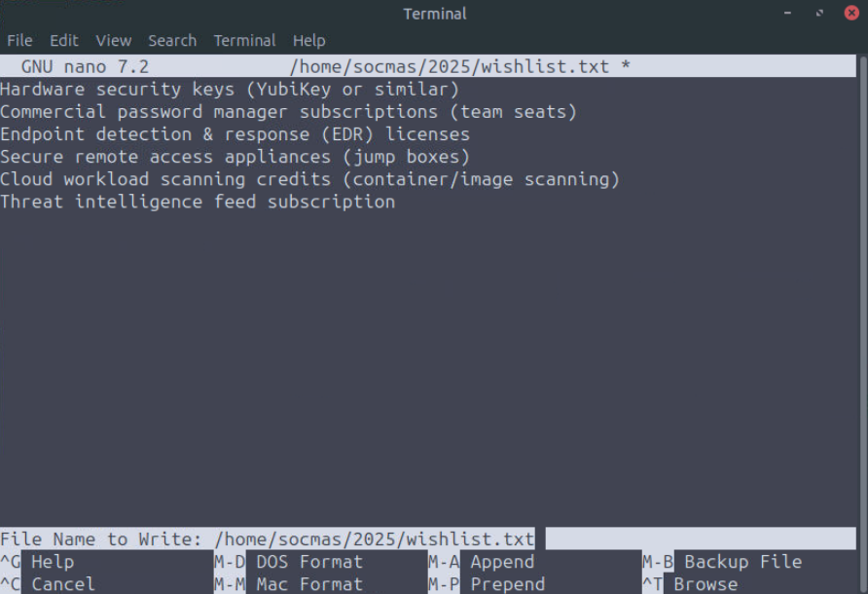The height and width of the screenshot is (594, 868).
Task: Click the 'Hardware security keys' line
Action: click(x=229, y=90)
